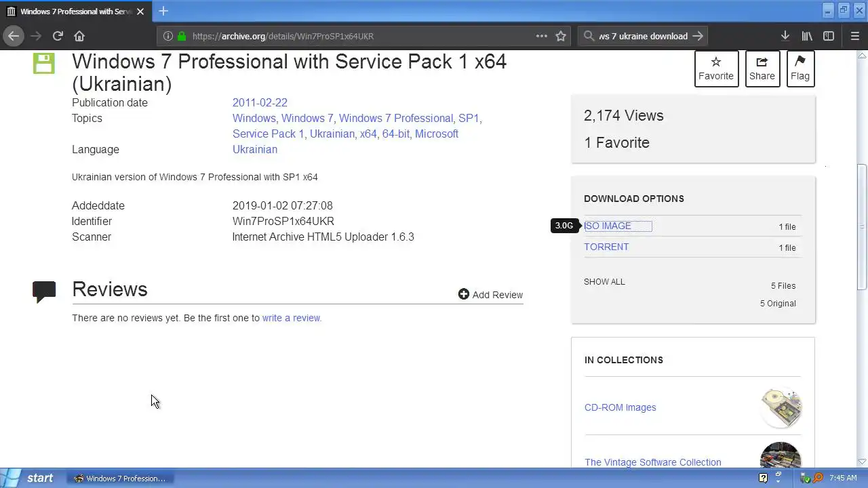Open the Firefox hamburger menu
The height and width of the screenshot is (488, 868).
coord(854,36)
